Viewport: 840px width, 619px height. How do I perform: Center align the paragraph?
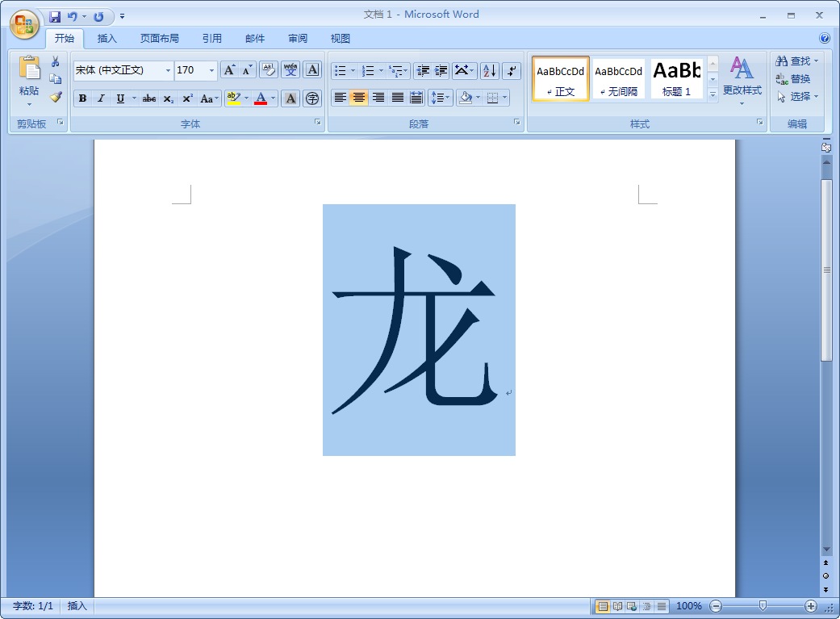(359, 98)
